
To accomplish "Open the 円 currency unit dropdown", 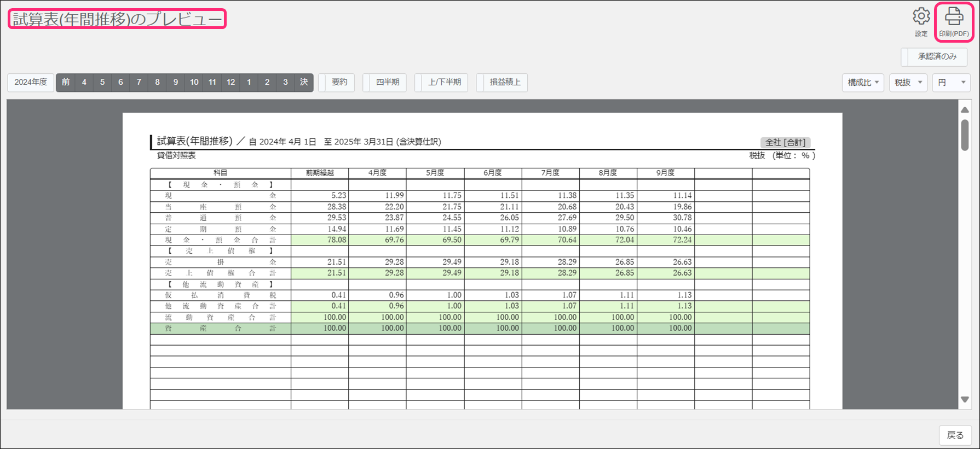I will (x=952, y=83).
